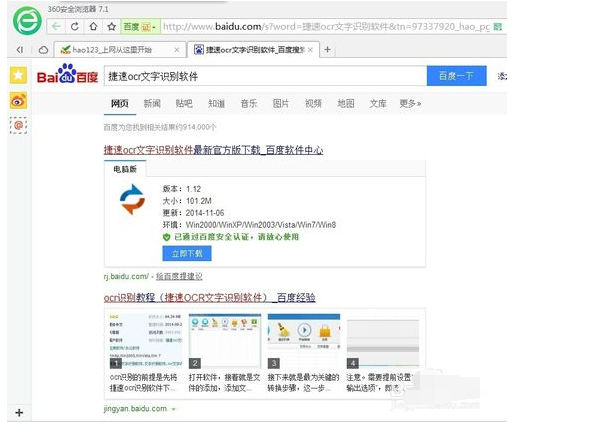599x423 pixels.
Task: Select the 文库 search category
Action: pos(378,104)
